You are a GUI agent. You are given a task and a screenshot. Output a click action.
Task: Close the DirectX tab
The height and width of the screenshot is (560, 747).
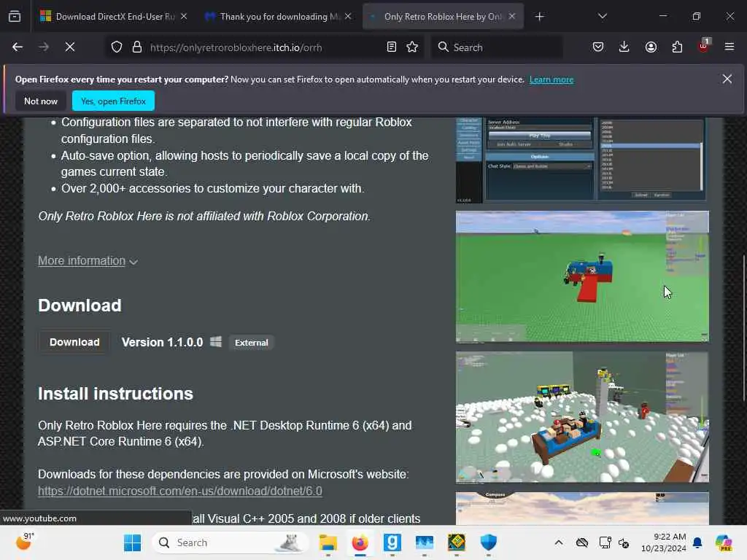tap(184, 17)
